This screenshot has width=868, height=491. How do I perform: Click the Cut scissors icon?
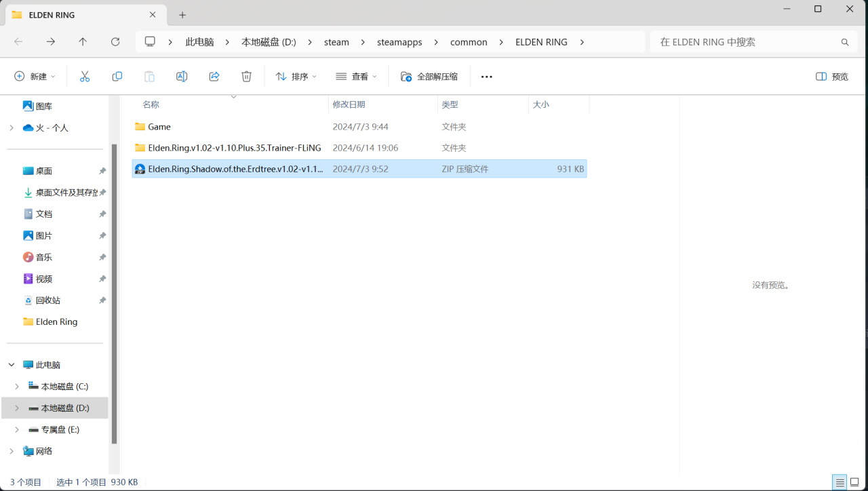(x=85, y=77)
